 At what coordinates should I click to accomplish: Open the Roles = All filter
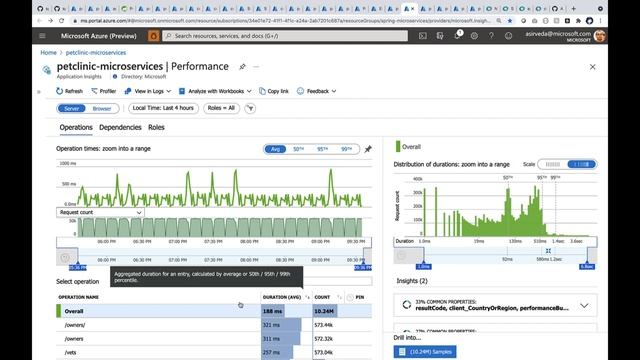pos(221,108)
